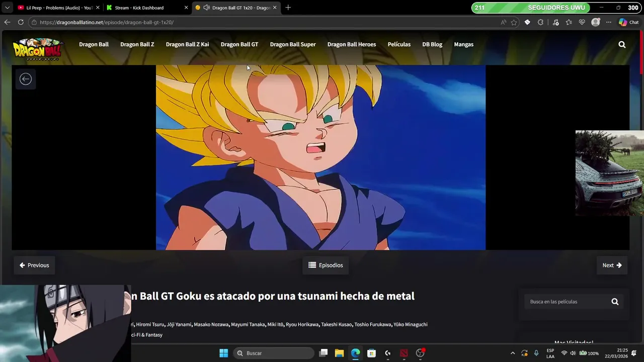Click the Porsche picture-in-picture thumbnail

click(x=610, y=173)
